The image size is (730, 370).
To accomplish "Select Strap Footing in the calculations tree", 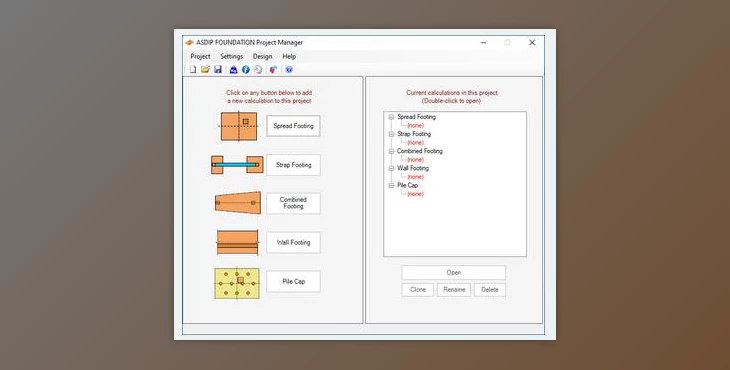I will (414, 134).
